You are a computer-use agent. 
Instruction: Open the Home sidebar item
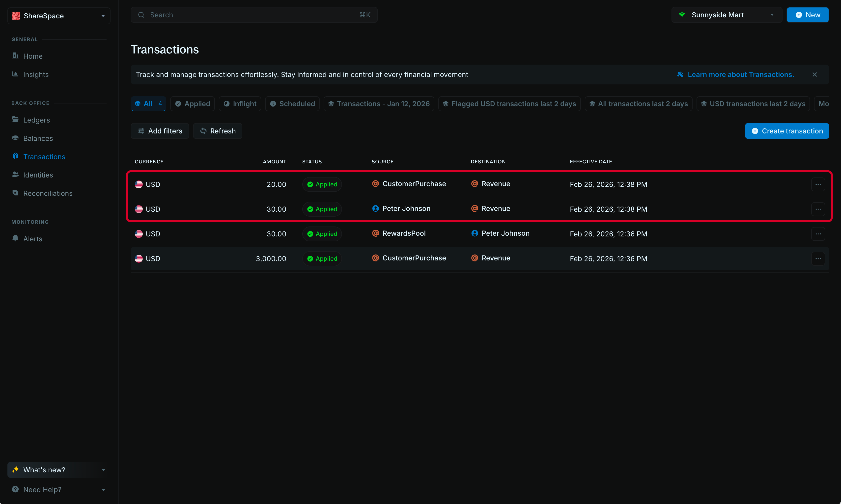click(x=33, y=56)
